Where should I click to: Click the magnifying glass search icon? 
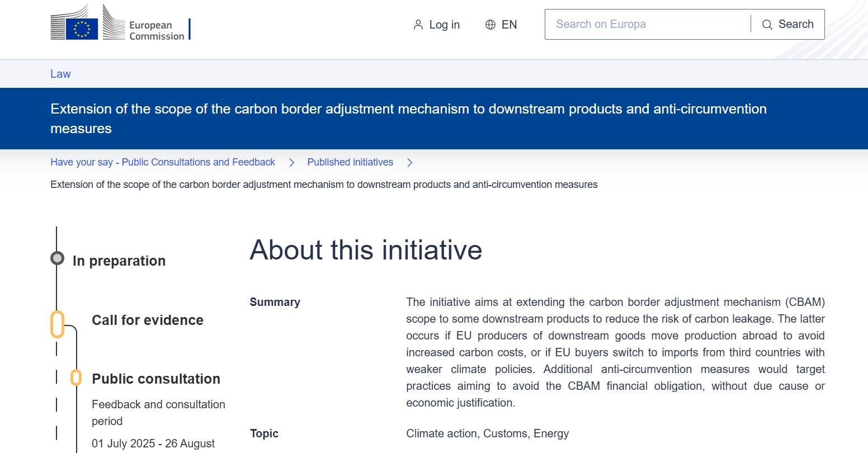(767, 25)
